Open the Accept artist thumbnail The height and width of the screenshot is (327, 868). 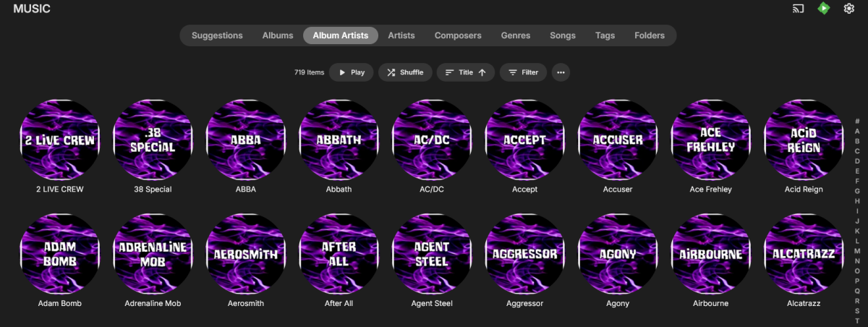[524, 139]
